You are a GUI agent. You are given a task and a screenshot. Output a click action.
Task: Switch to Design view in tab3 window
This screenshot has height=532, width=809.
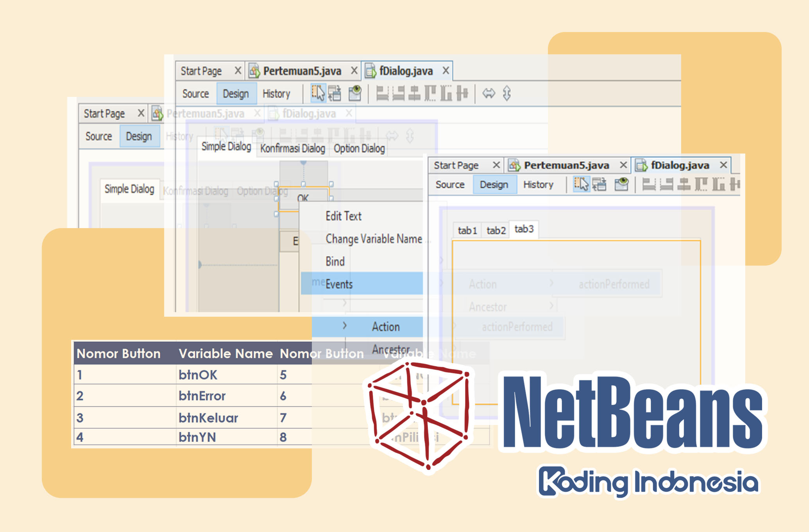click(x=494, y=184)
